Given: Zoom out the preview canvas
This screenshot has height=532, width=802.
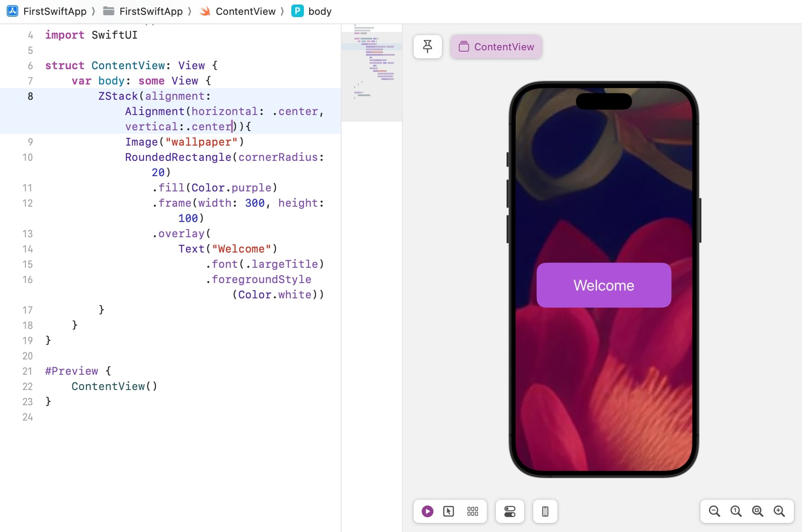Looking at the screenshot, I should tap(714, 511).
